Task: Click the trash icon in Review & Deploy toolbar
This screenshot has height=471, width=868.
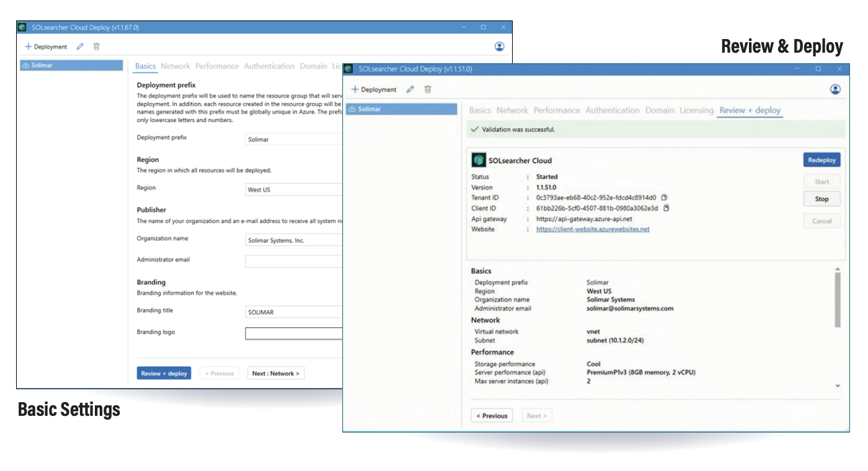Action: [427, 89]
